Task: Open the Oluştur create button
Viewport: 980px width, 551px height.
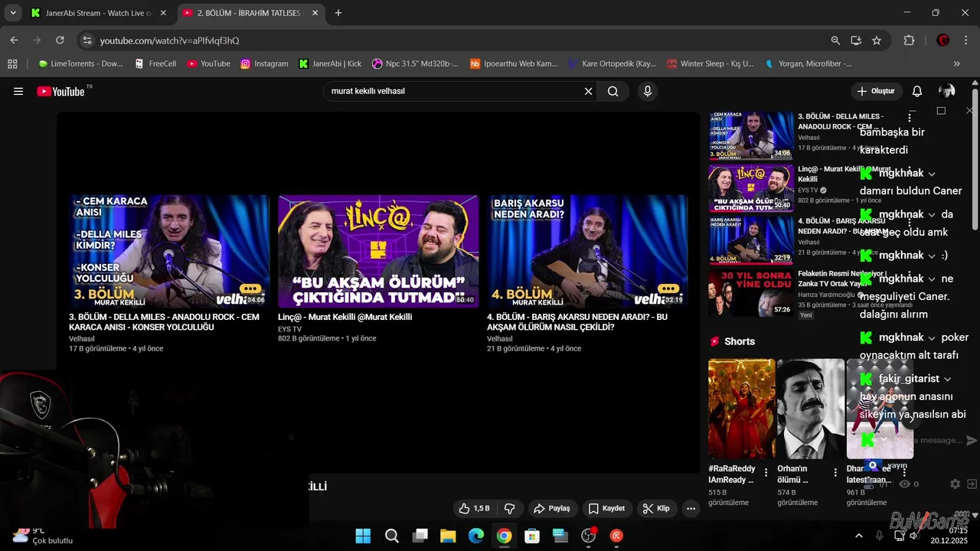Action: tap(876, 91)
